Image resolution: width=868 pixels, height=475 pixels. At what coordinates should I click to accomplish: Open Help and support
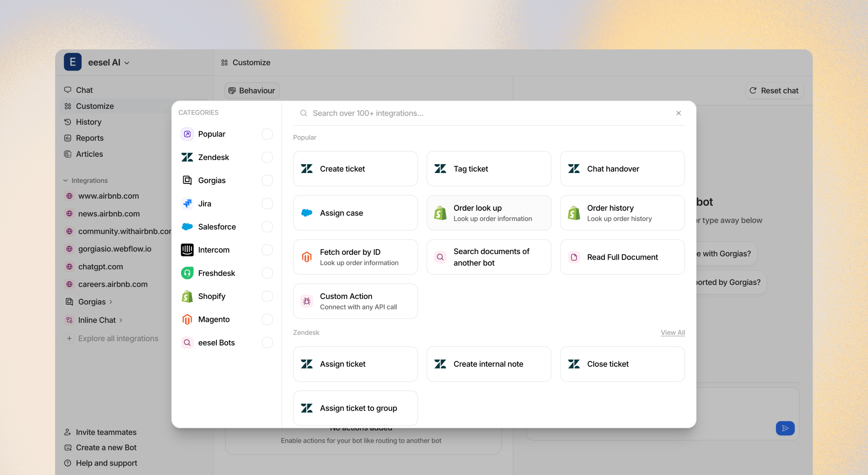[101, 463]
